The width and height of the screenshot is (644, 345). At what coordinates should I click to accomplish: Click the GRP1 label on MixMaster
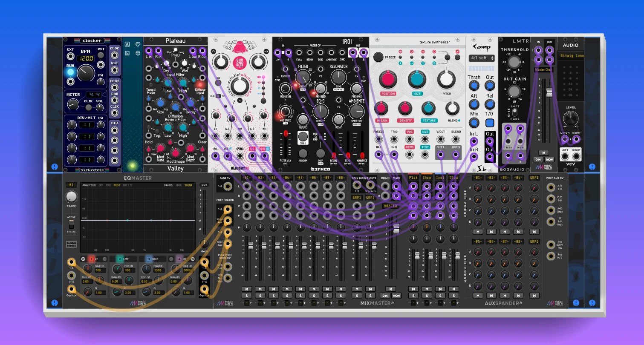[x=357, y=198]
